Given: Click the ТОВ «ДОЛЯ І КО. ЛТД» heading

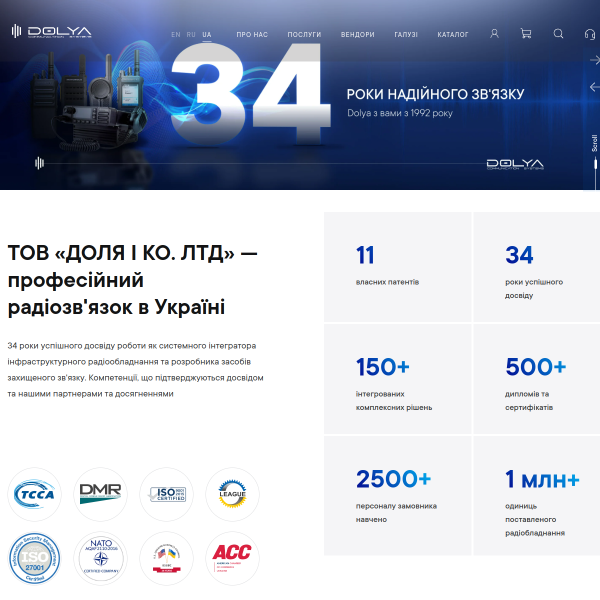Looking at the screenshot, I should 132,280.
